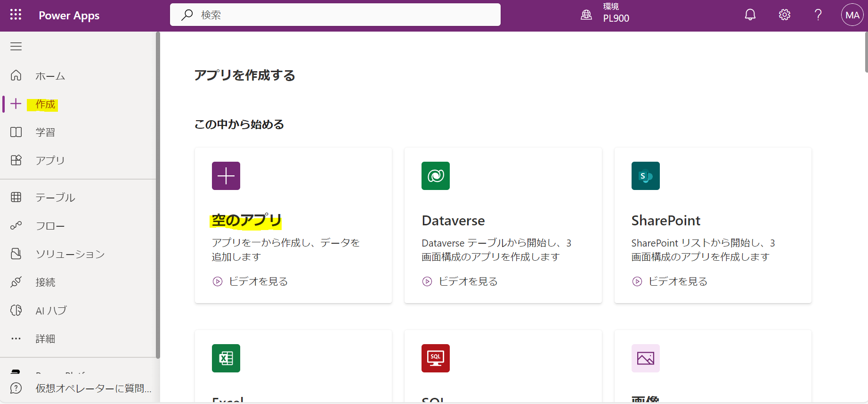Click the Dataverse テーブルから開始し description
The height and width of the screenshot is (404, 868).
[496, 249]
